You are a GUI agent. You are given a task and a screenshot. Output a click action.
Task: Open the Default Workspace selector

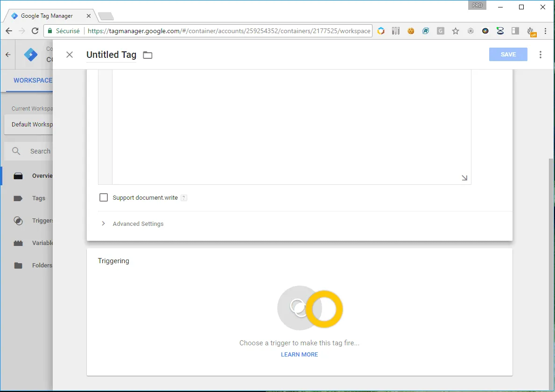(29, 125)
